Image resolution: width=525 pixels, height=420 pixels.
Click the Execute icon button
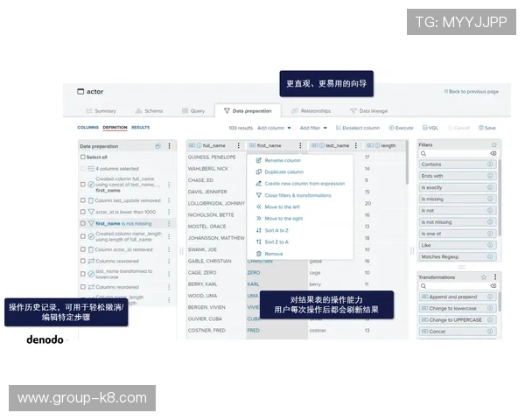(401, 128)
